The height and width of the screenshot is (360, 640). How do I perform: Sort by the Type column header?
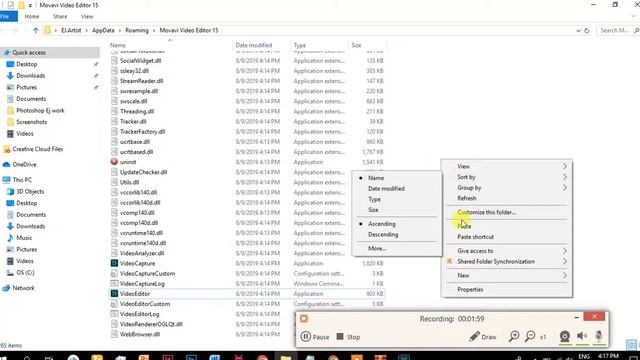coord(300,45)
